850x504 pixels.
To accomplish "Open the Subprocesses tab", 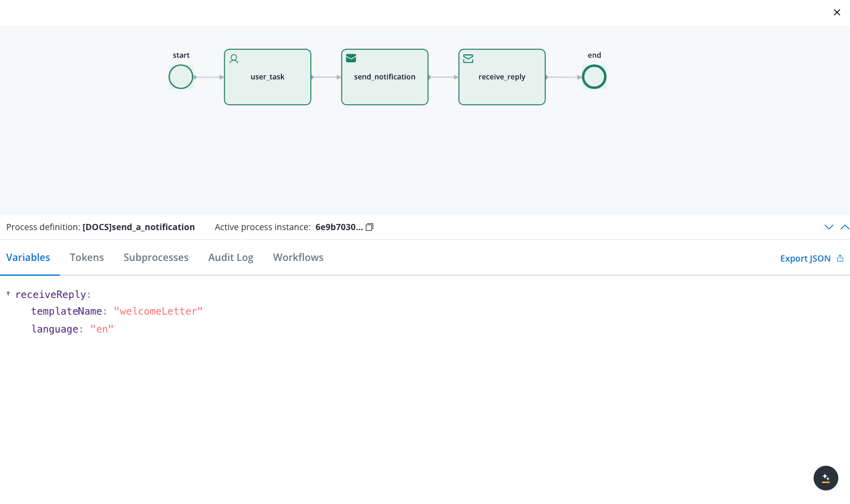I will (156, 257).
